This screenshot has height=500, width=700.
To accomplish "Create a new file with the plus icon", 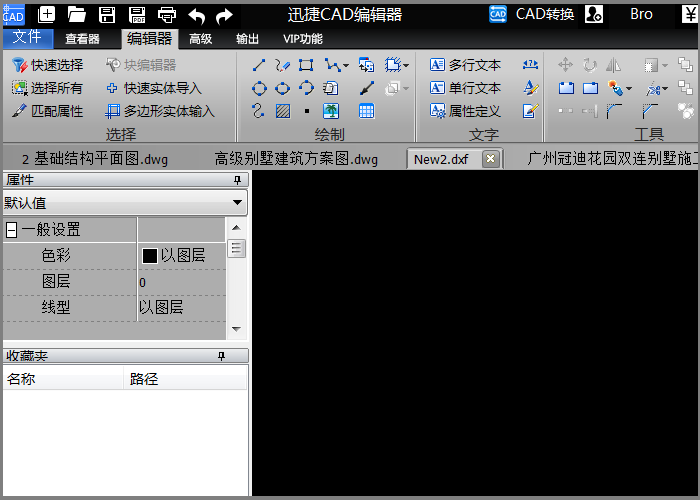I will [46, 15].
